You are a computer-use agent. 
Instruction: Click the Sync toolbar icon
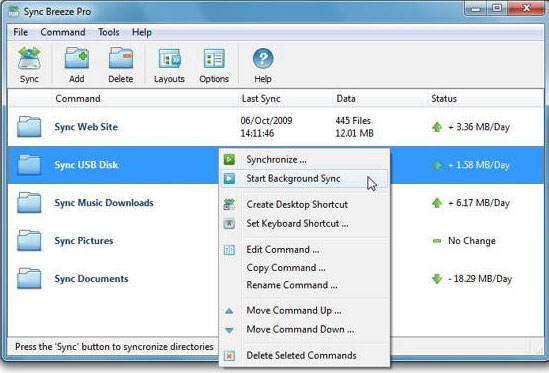pos(29,58)
